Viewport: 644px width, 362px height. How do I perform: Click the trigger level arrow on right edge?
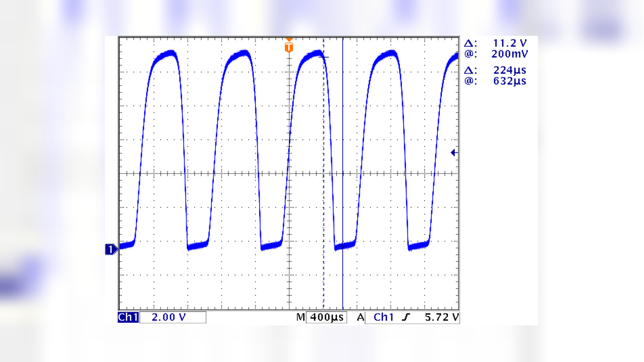click(454, 152)
